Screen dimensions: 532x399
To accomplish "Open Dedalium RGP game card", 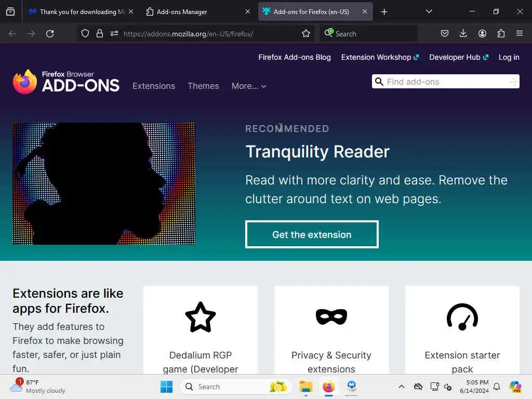I will click(201, 330).
